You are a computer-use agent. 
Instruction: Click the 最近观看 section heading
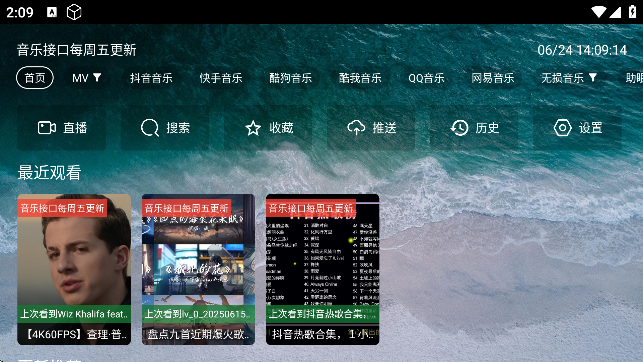[x=49, y=173]
